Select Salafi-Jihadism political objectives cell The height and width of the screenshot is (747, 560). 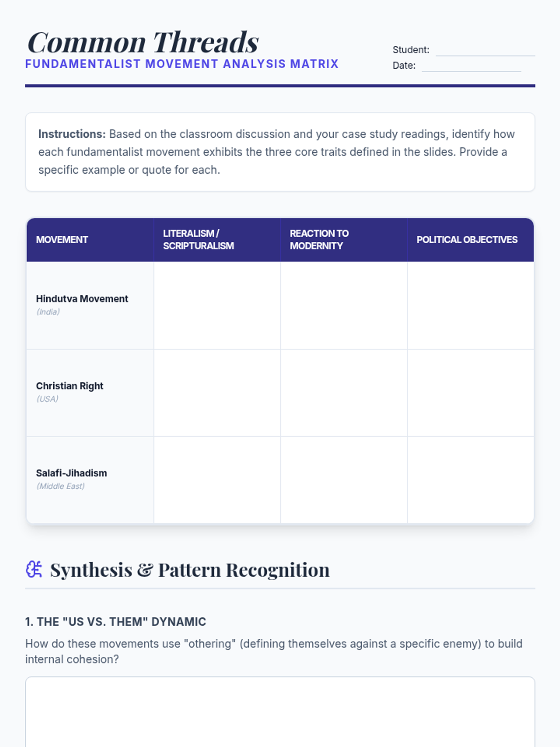click(470, 480)
